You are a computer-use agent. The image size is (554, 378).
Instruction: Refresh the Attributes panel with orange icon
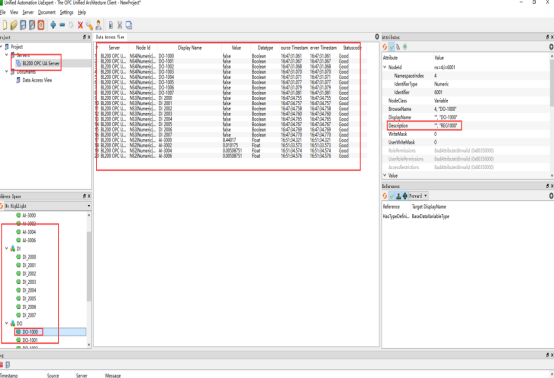[x=385, y=47]
